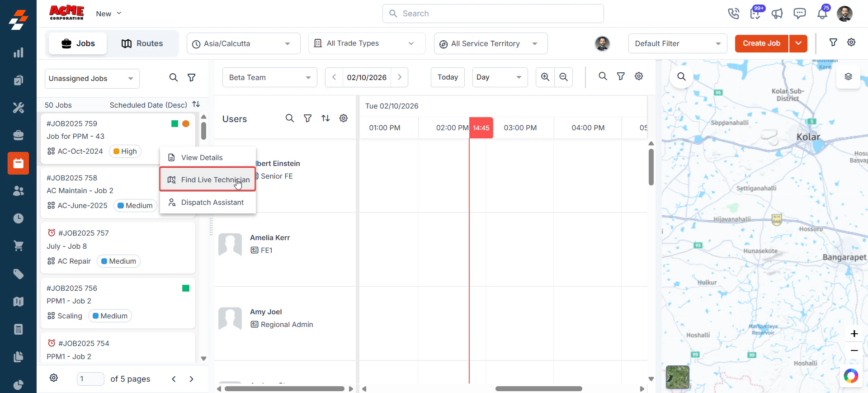Open the tasks icon with 99+ badge
The width and height of the screenshot is (868, 393).
(x=755, y=14)
